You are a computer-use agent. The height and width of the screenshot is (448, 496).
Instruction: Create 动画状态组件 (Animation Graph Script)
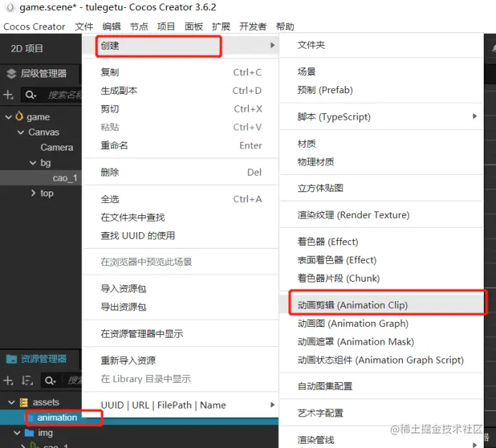tap(381, 361)
